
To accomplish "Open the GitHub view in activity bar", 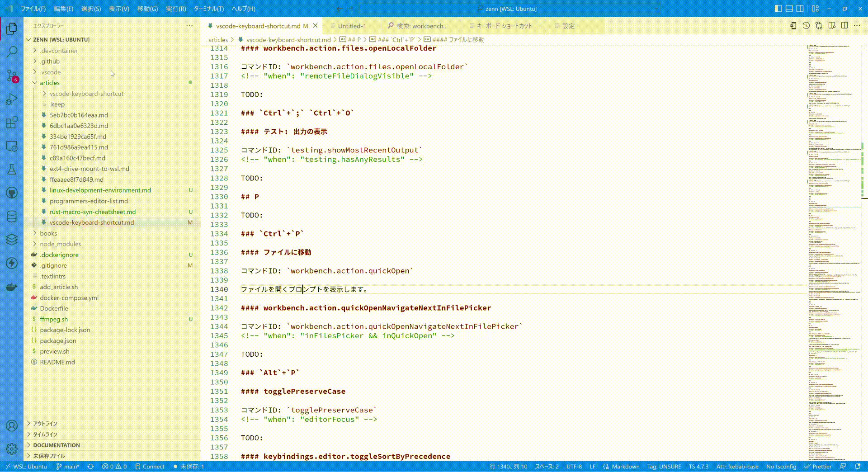I will 12,193.
